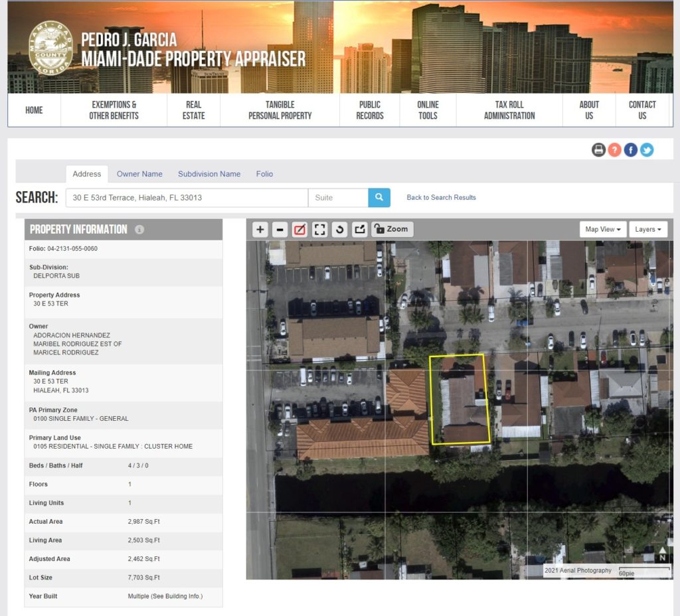Screen dimensions: 680x616
Task: Click the magnifier search button
Action: click(379, 198)
